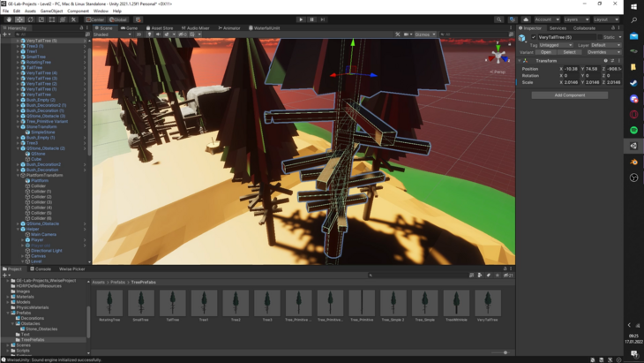This screenshot has width=644, height=363.
Task: Adjust the asset thumbnail size slider
Action: (x=505, y=352)
